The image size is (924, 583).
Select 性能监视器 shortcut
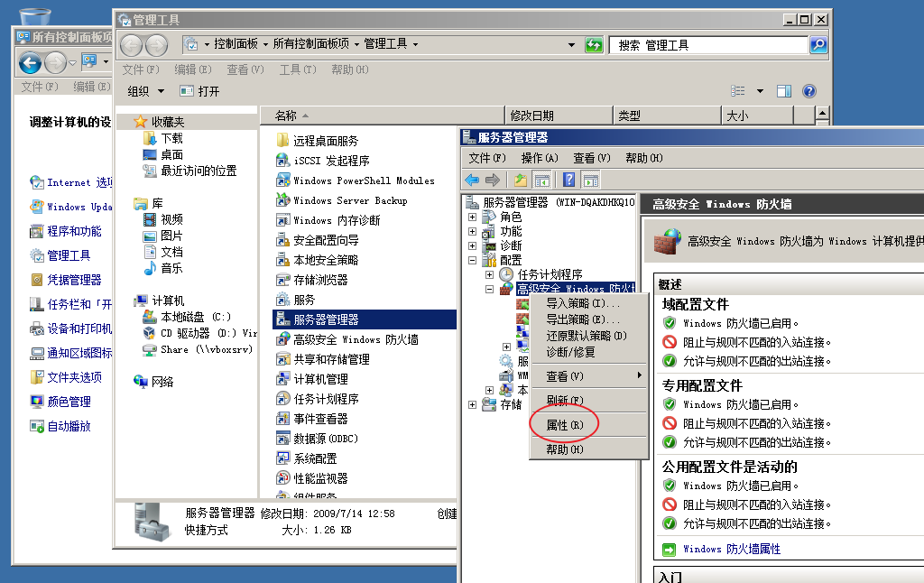point(312,478)
